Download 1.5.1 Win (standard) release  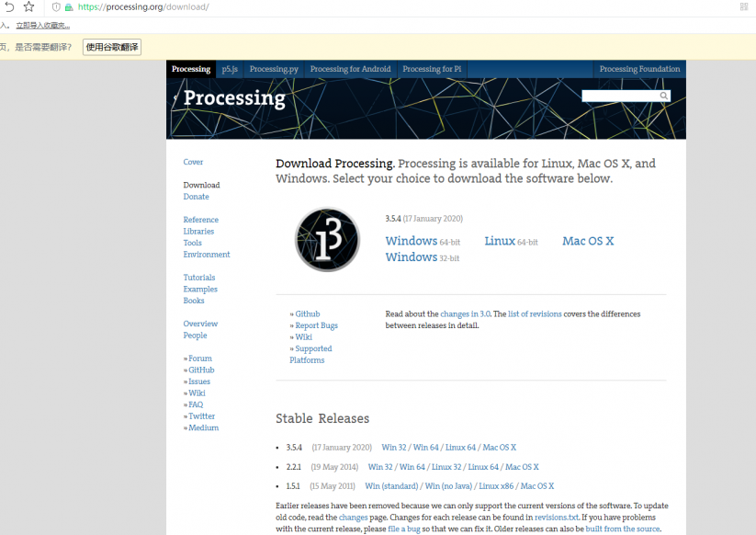391,486
